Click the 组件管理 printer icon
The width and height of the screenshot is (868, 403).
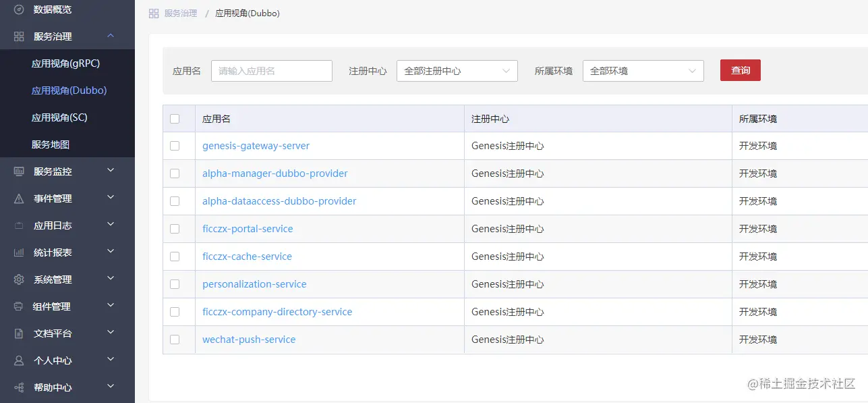[x=19, y=306]
